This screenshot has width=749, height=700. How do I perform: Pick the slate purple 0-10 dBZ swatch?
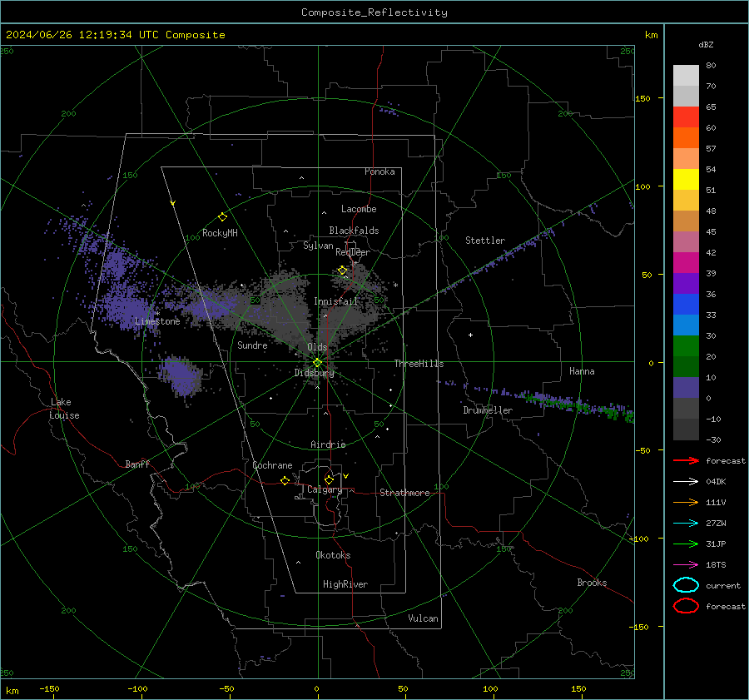686,388
